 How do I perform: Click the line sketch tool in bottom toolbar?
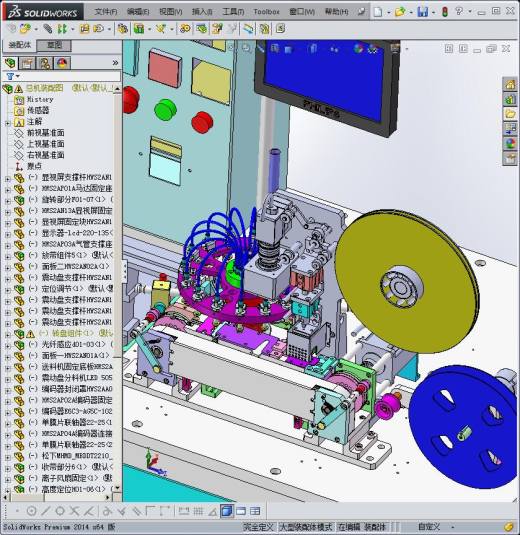coord(46,511)
